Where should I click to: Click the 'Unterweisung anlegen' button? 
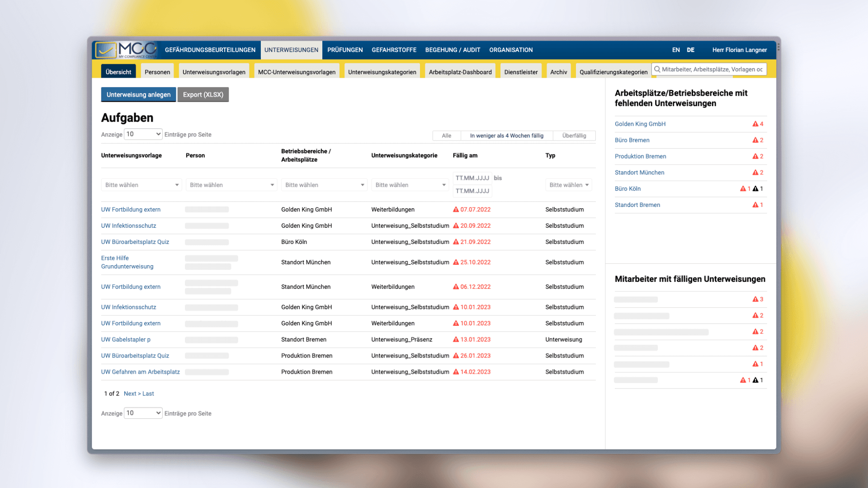(138, 94)
